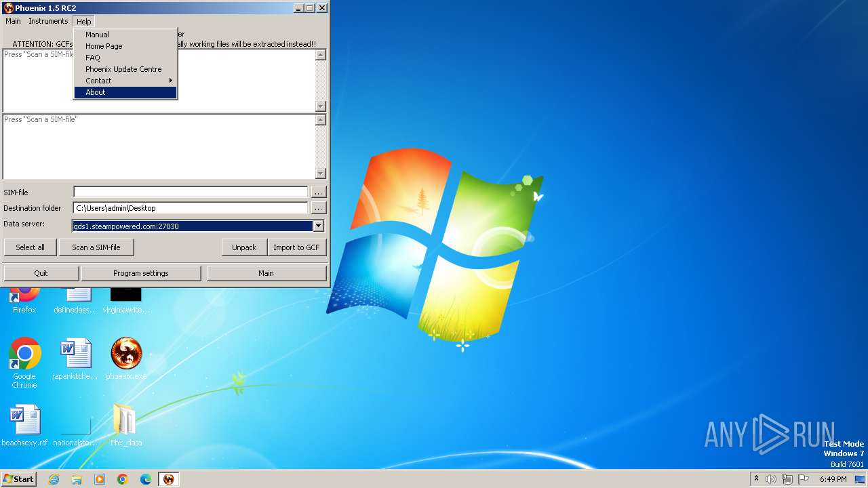
Task: Click the bottom Main button
Action: pos(266,273)
